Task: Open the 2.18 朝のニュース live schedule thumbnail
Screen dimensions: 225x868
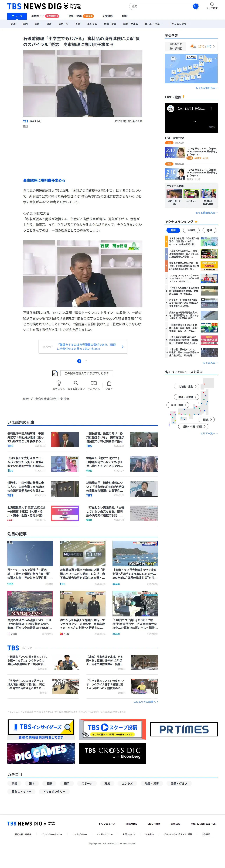Action: [175, 174]
